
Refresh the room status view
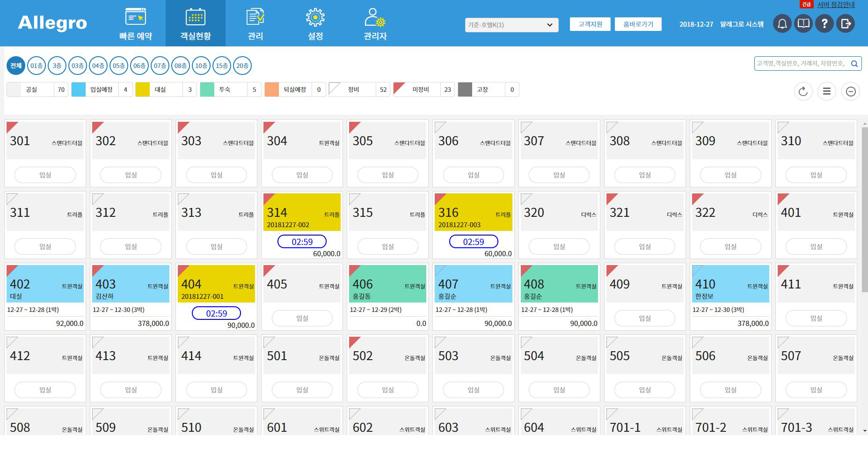pos(803,91)
